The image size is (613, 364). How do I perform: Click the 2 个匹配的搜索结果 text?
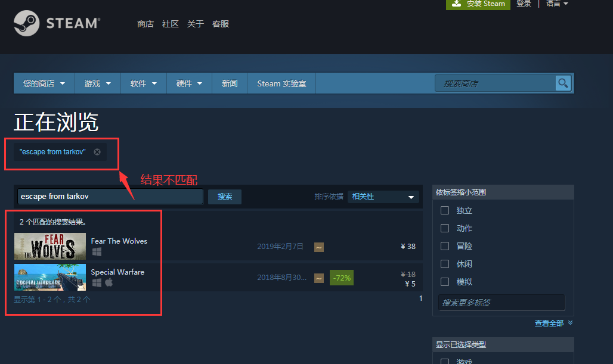tap(53, 222)
